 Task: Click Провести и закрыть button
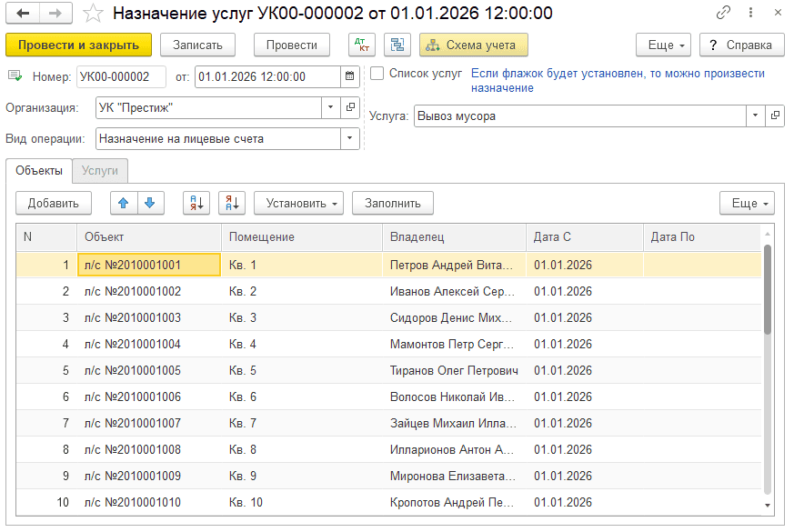78,45
